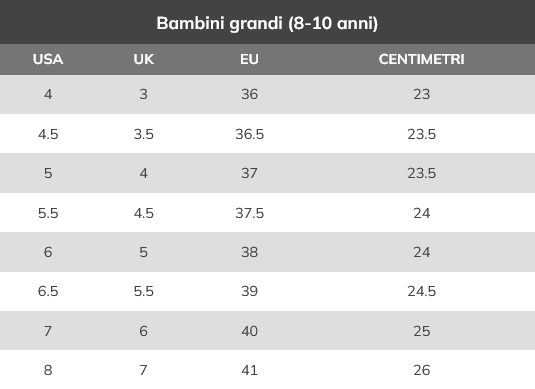535x389 pixels.
Task: Select the 24.5 centimetri cell
Action: (422, 291)
